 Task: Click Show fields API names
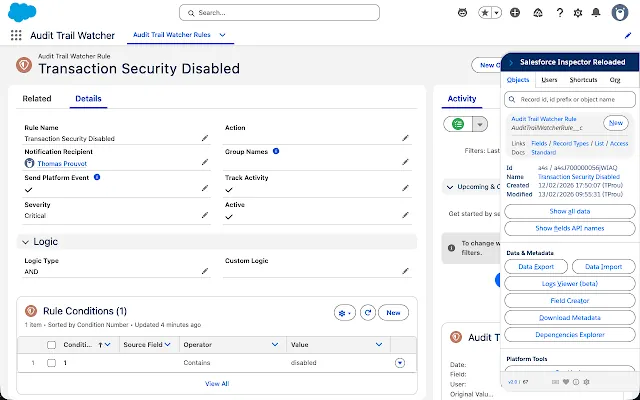570,229
